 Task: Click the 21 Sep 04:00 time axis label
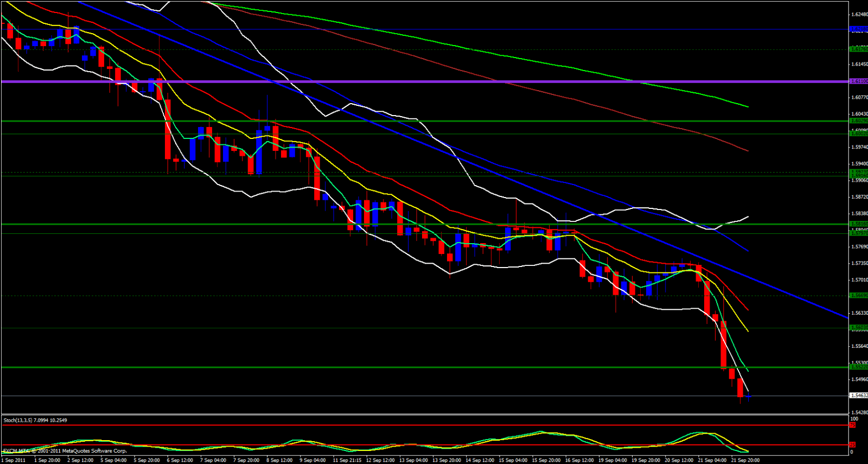[x=712, y=460]
